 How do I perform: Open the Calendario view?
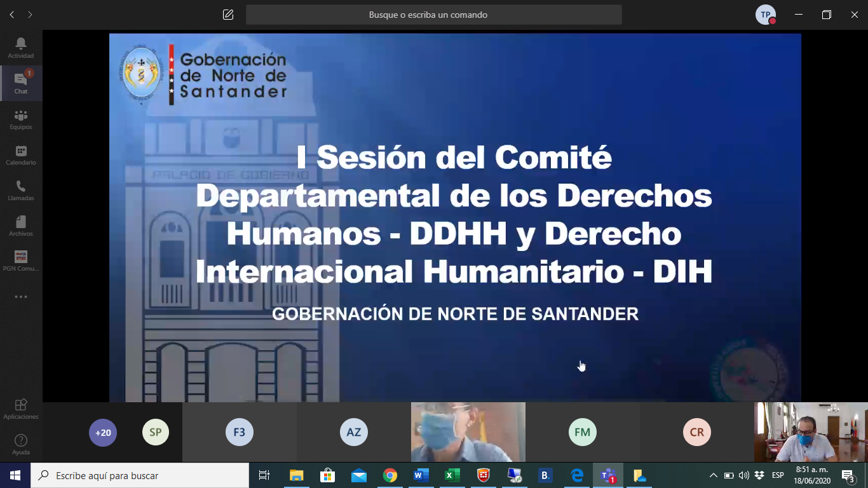point(21,154)
